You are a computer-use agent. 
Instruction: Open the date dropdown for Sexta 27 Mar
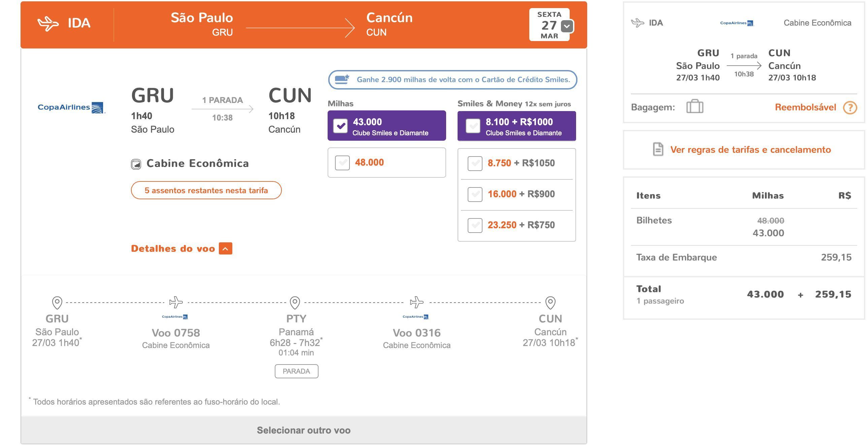(567, 26)
